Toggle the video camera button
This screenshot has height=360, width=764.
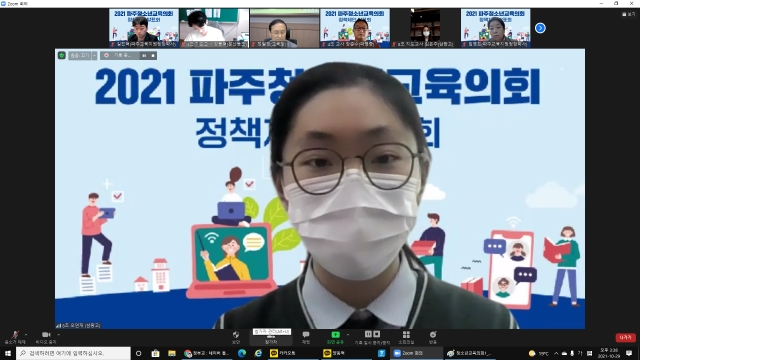click(x=46, y=337)
